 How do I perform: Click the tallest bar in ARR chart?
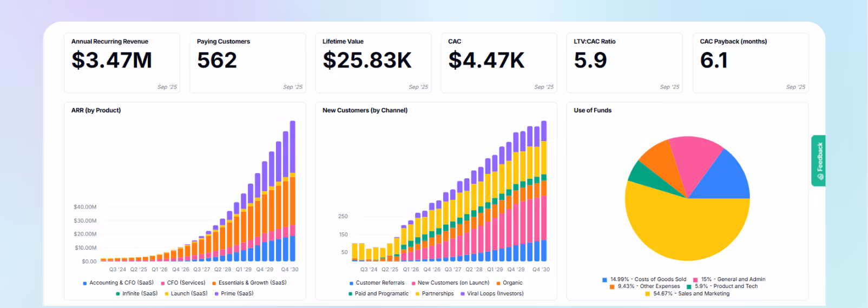(x=293, y=191)
